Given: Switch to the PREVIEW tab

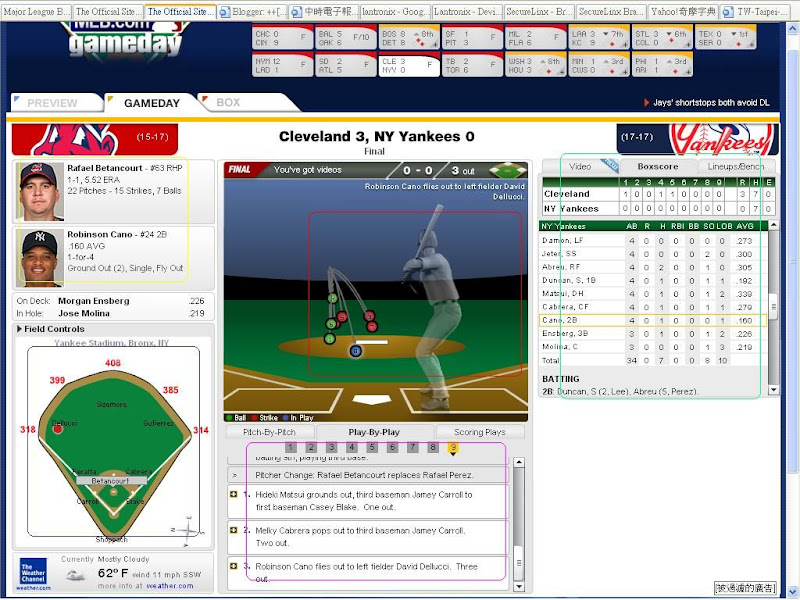Looking at the screenshot, I should click(x=55, y=103).
